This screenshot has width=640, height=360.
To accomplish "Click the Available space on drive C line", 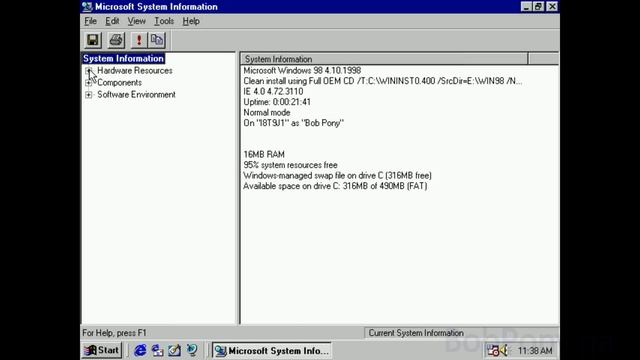I will point(335,186).
